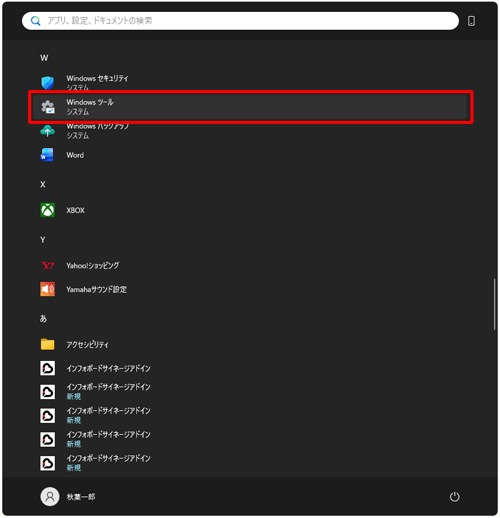Launch Windows ツール from the app list
The height and width of the screenshot is (518, 500).
pyautogui.click(x=249, y=107)
